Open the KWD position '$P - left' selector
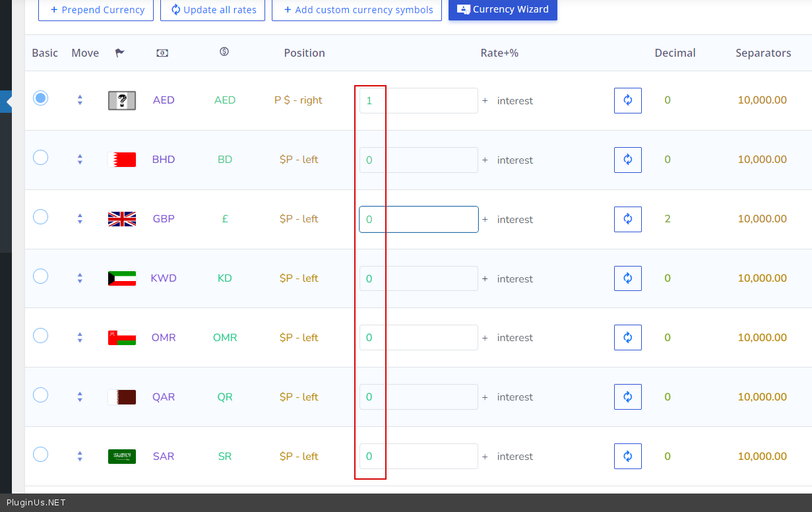Screen dimensions: 812x512 click(298, 278)
